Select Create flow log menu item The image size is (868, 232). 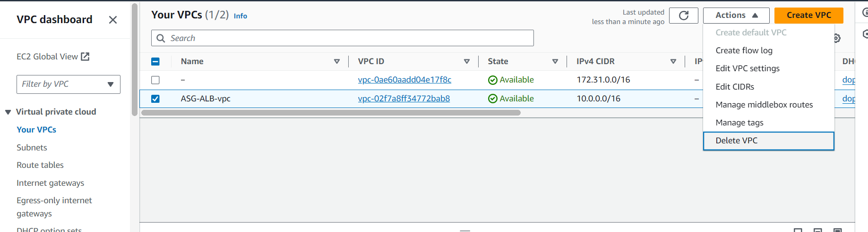(744, 50)
